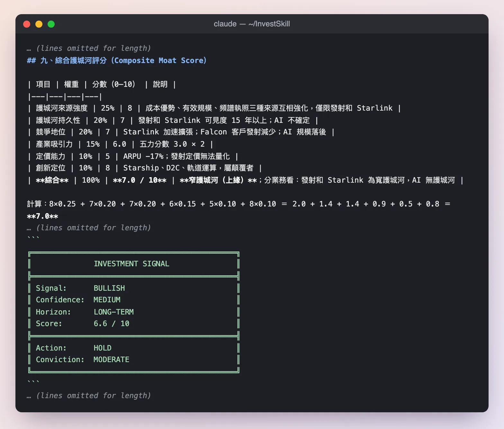Select the "HOLD" action value
504x429 pixels.
coord(103,348)
